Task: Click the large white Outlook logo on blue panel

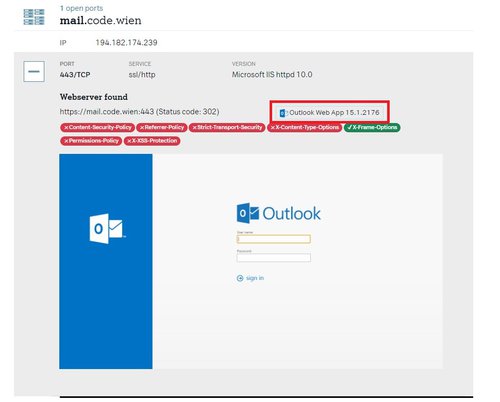Action: click(107, 228)
